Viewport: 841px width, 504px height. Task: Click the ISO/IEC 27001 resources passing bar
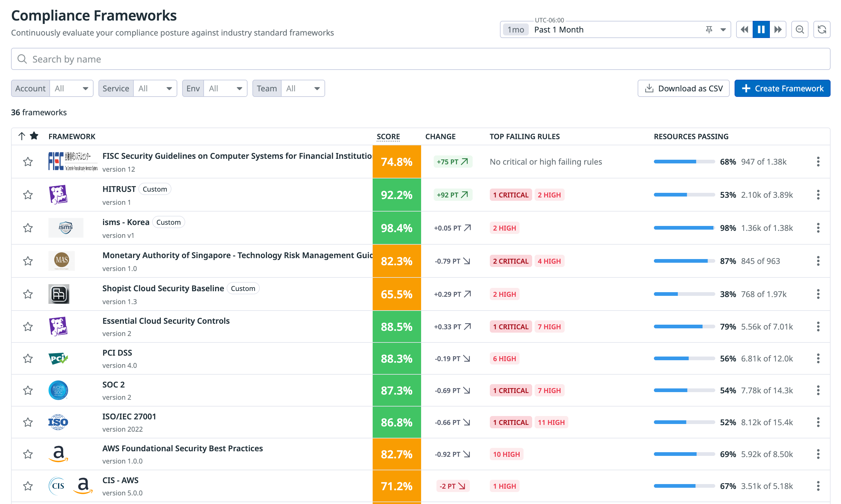[x=684, y=422]
